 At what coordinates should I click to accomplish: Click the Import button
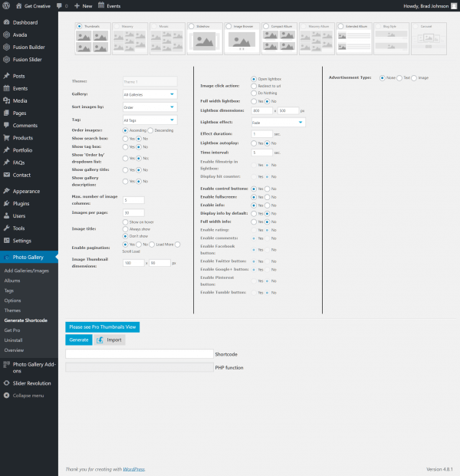pos(110,340)
